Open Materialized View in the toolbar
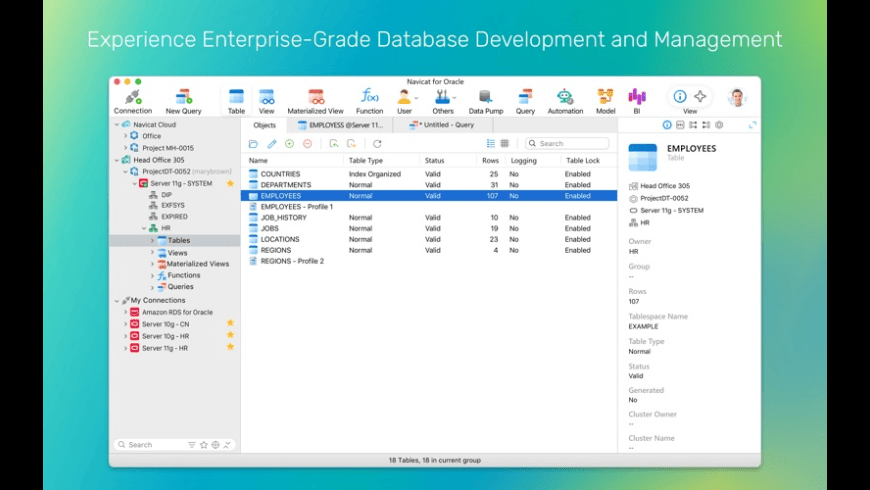870x490 pixels. (x=315, y=102)
